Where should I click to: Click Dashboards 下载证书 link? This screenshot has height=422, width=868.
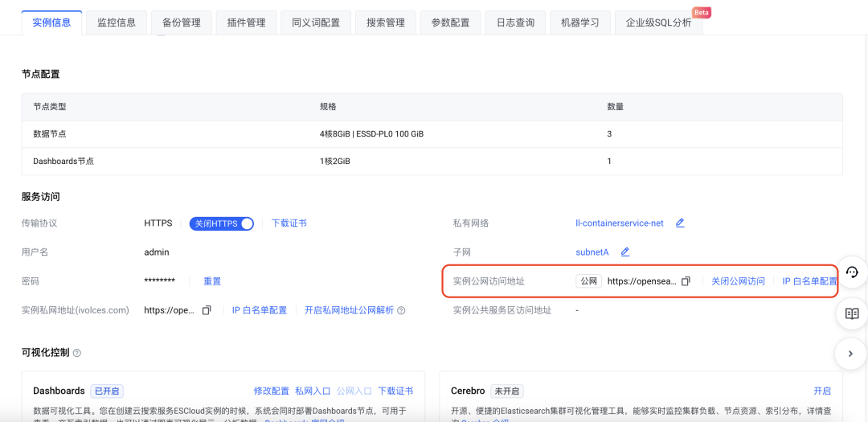tap(395, 391)
